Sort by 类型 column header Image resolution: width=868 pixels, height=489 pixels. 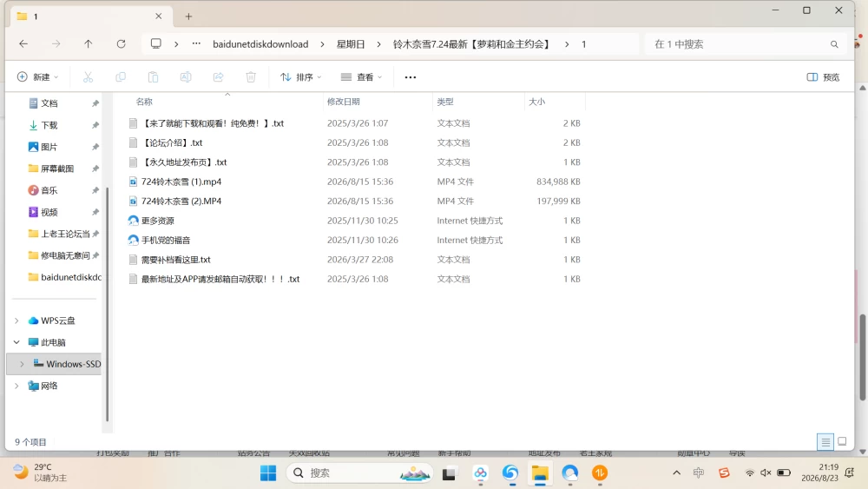tap(445, 102)
